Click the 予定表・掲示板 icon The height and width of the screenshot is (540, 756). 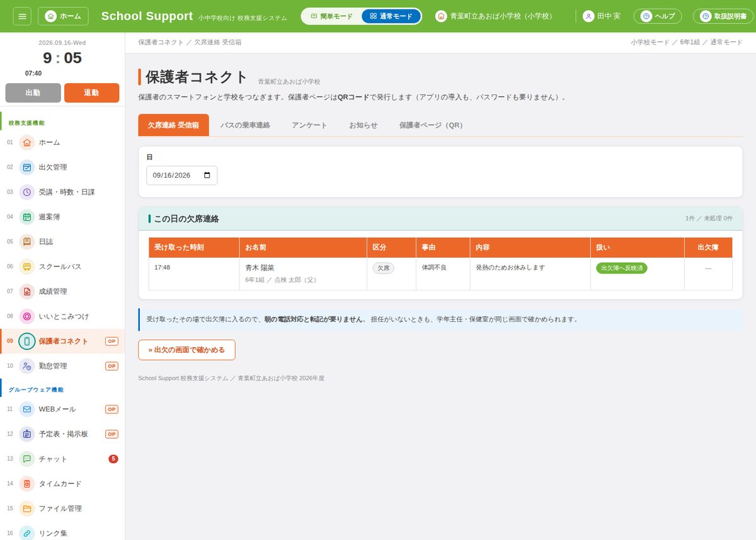pos(26,434)
